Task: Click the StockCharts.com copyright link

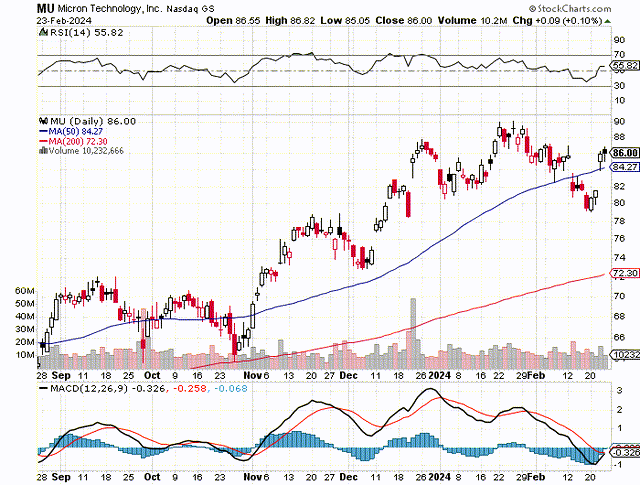Action: tap(570, 9)
